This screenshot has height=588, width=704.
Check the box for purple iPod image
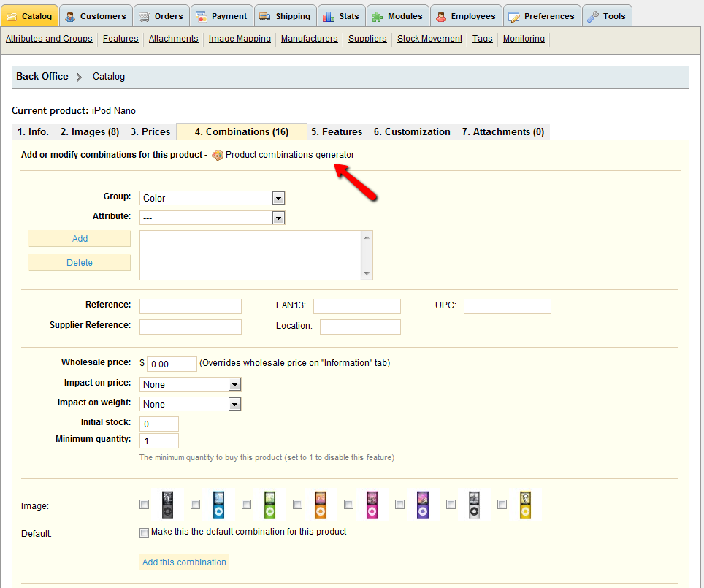[399, 505]
